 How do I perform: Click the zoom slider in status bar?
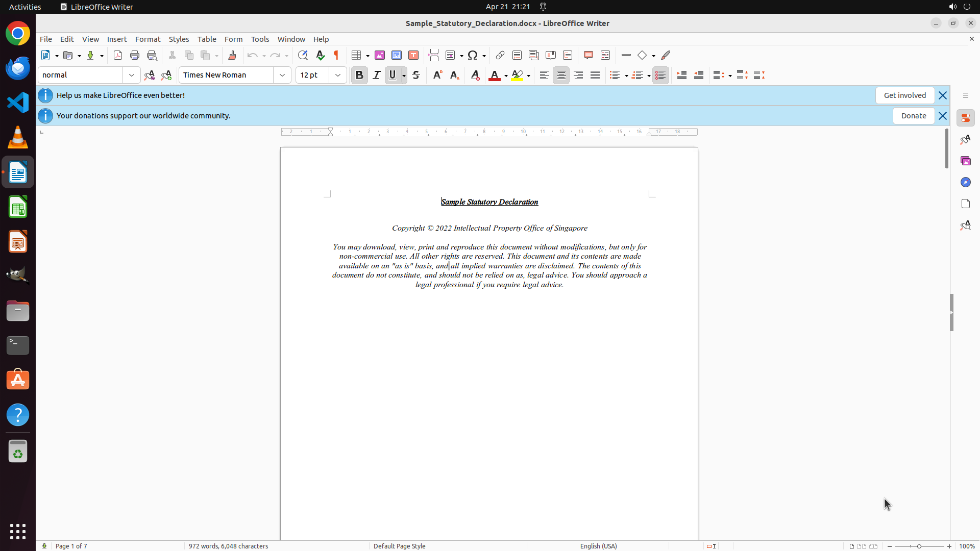click(x=919, y=546)
